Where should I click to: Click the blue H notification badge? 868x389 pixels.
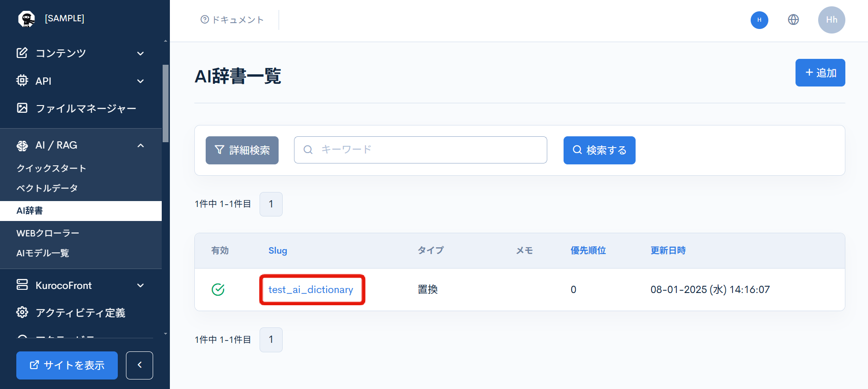coord(759,20)
